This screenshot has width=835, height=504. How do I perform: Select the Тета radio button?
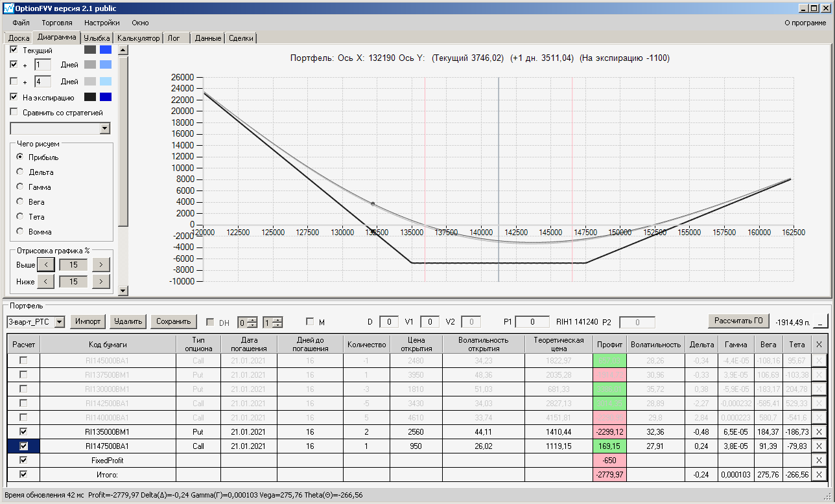[x=20, y=216]
